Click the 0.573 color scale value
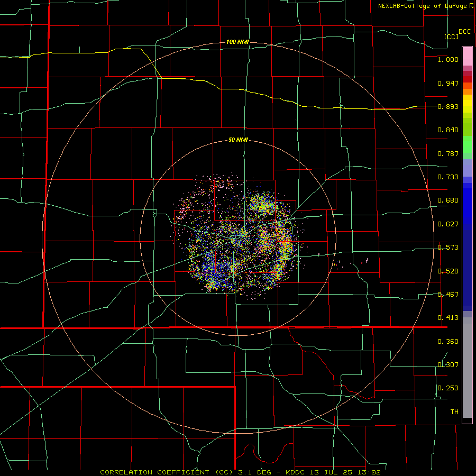This screenshot has width=476, height=476. click(448, 248)
